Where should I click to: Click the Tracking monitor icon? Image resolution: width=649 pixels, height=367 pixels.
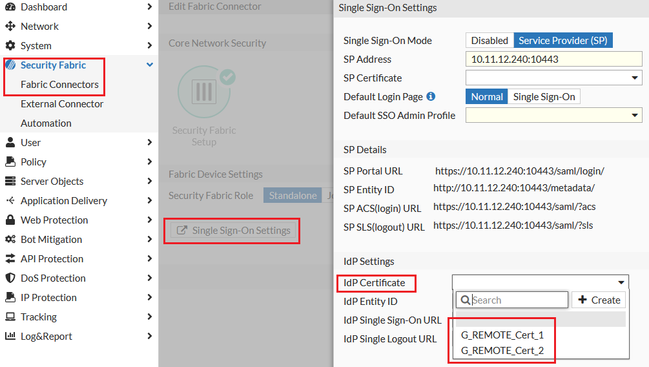point(10,317)
